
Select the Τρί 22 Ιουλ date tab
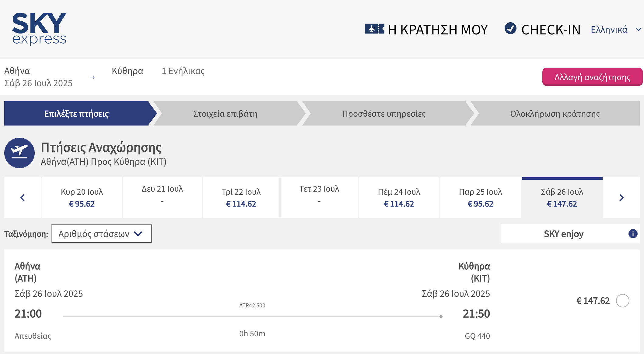coord(241,198)
